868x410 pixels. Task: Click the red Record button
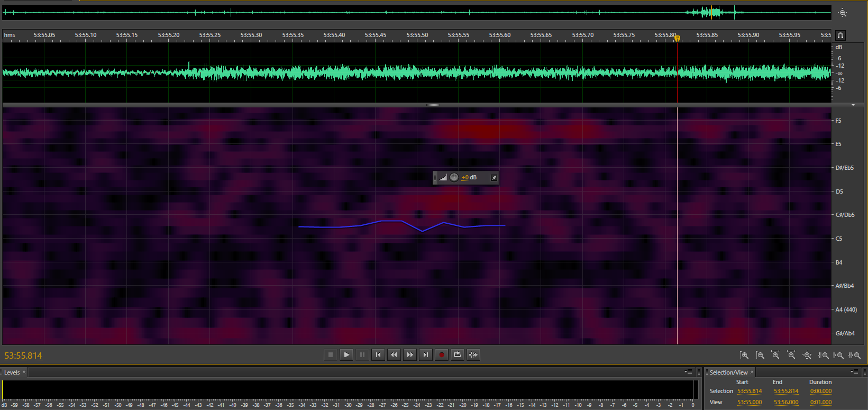pyautogui.click(x=442, y=355)
